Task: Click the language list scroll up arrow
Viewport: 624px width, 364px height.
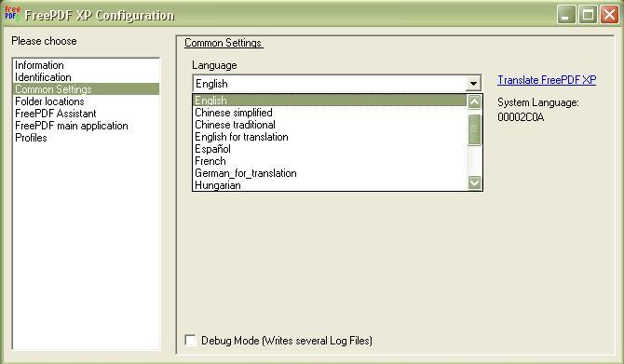Action: pos(474,101)
